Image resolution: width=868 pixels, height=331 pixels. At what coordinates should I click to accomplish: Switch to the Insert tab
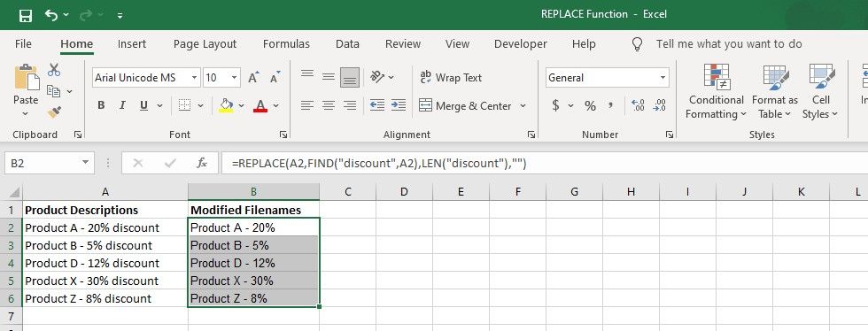132,43
